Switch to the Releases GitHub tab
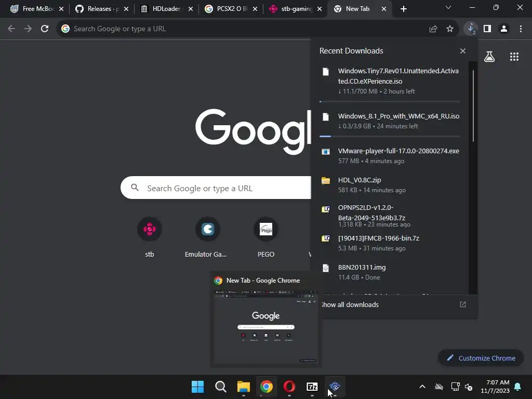 pos(102,9)
